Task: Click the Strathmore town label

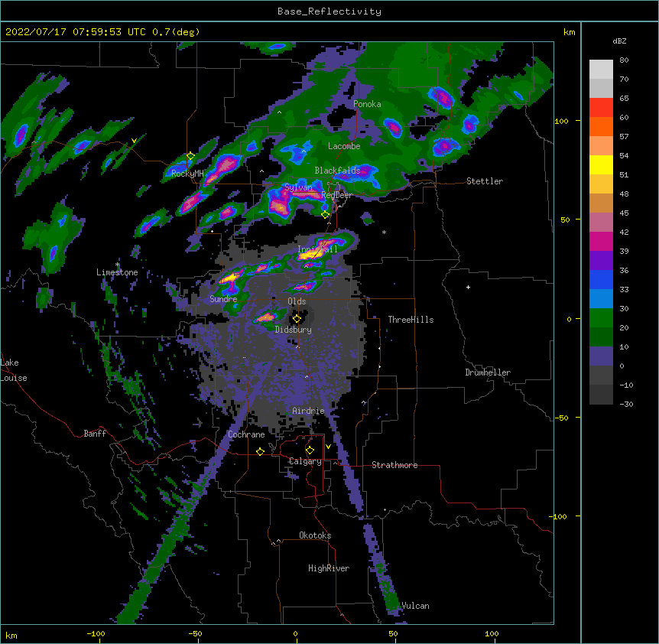Action: point(394,465)
